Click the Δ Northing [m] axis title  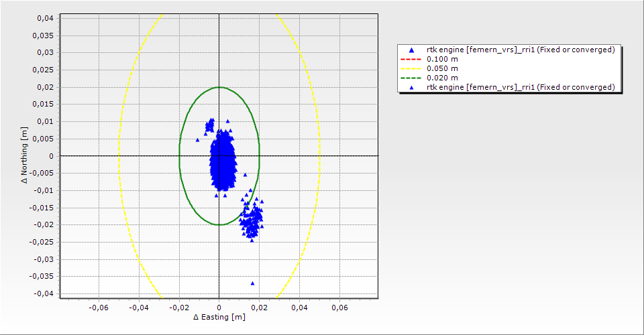(x=25, y=155)
